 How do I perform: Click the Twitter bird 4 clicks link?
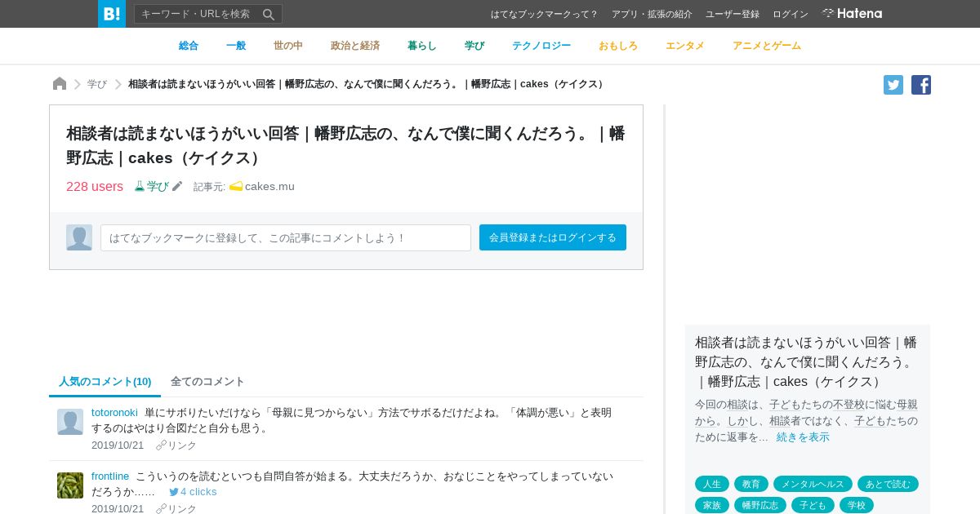tap(193, 492)
